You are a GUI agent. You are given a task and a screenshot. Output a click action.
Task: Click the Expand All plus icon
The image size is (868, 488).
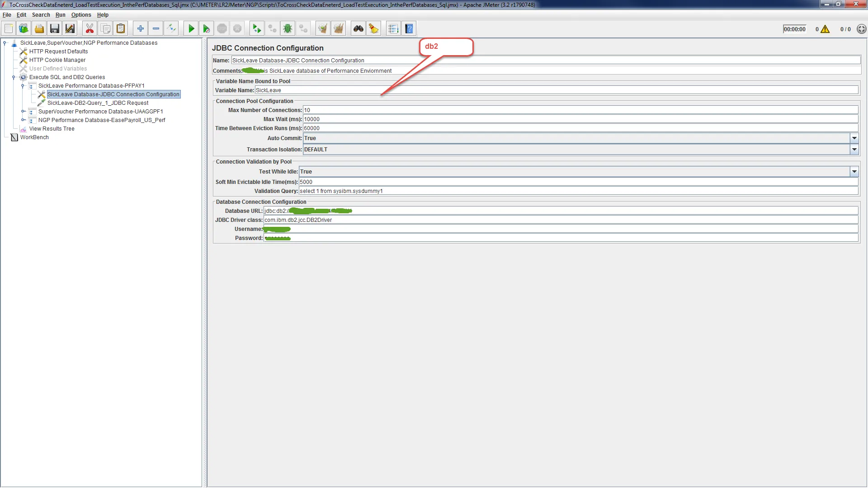pos(141,29)
